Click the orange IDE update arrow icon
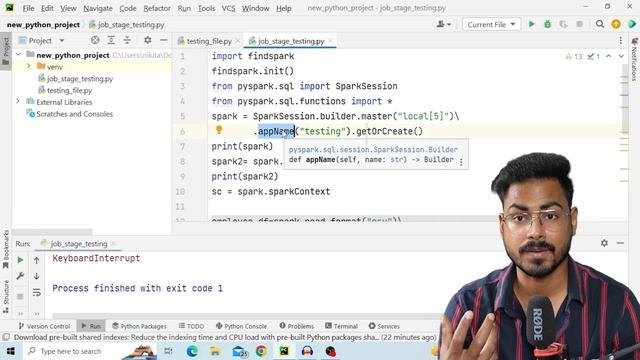The width and height of the screenshot is (640, 360). 616,24
